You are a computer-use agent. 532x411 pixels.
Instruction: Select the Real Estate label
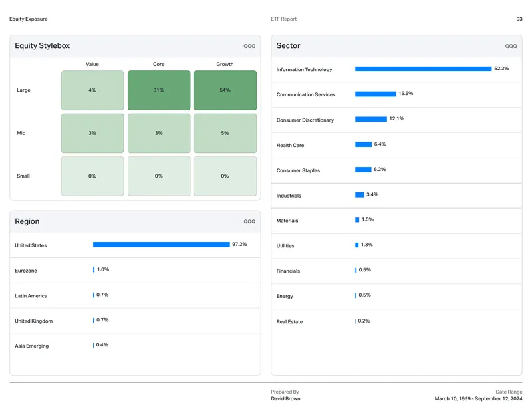click(289, 321)
